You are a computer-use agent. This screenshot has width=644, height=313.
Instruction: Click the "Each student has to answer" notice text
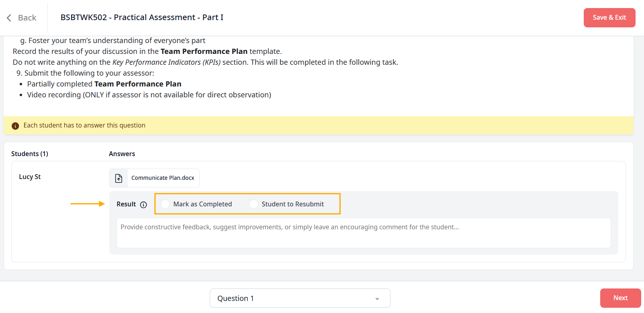click(x=84, y=125)
